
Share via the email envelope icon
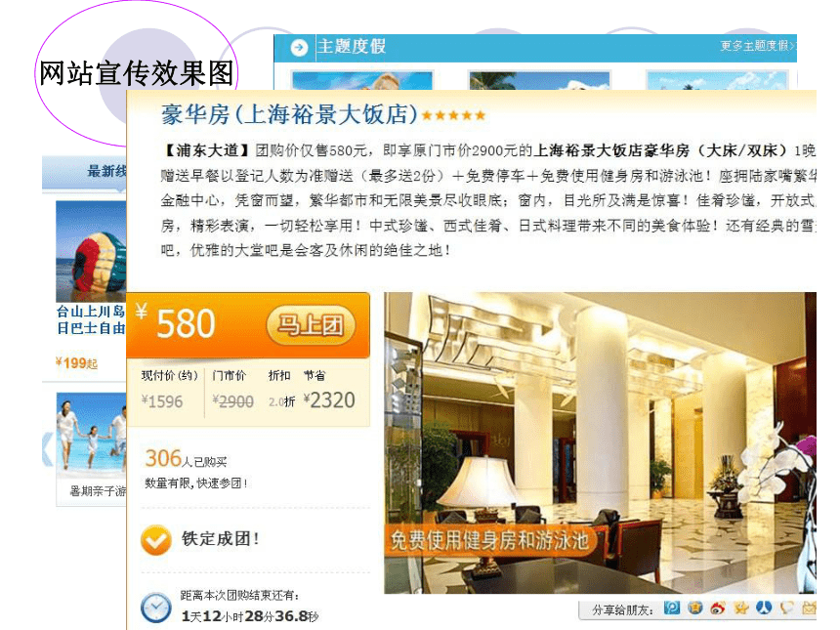coord(809,608)
